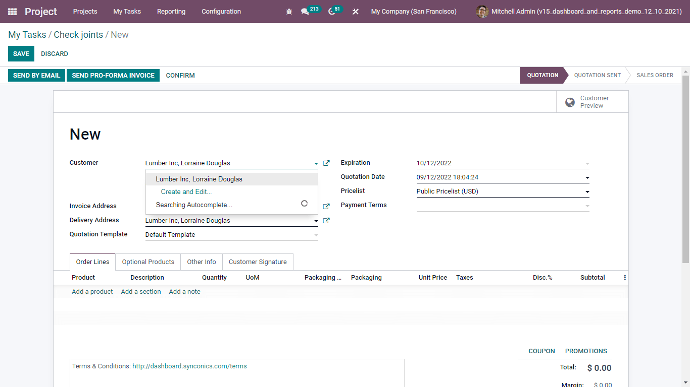Select the Quotation Sent status stage
Screen dimensions: 690x387
pos(597,75)
